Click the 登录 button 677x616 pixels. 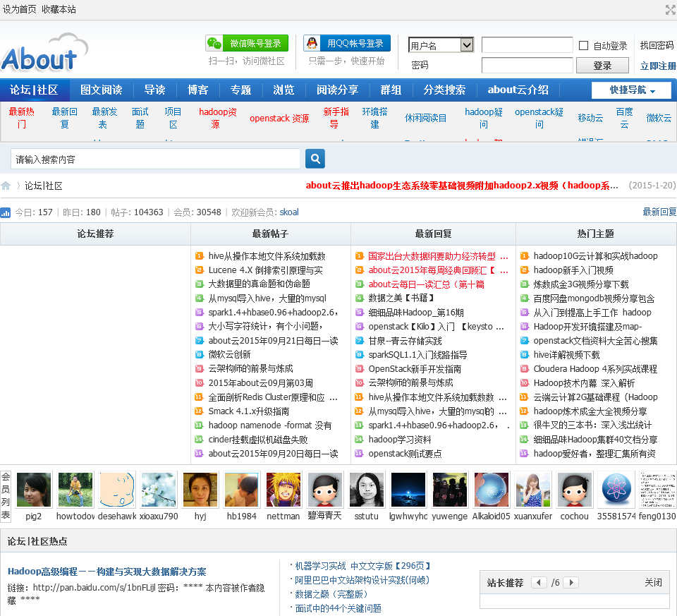[x=602, y=66]
